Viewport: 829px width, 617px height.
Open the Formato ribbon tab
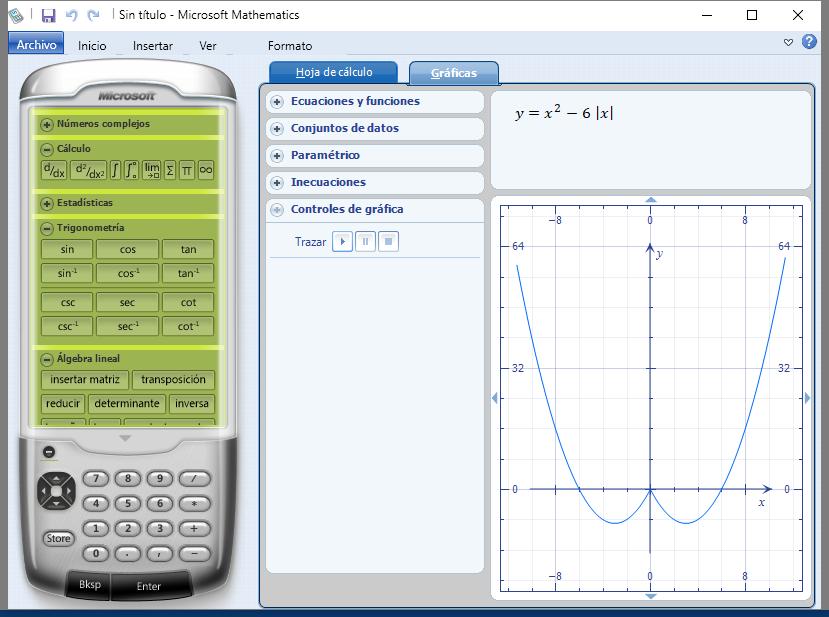point(290,46)
